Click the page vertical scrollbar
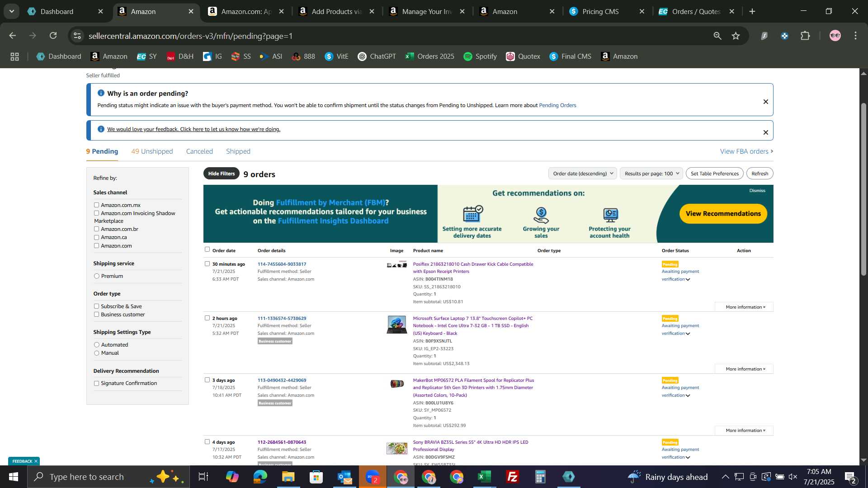 [x=863, y=190]
